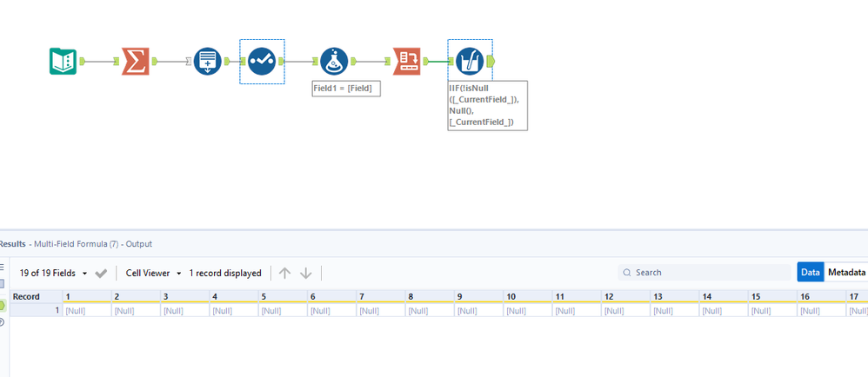Select the green connection into Multi-Field Formula
This screenshot has height=377, width=868.
click(438, 62)
